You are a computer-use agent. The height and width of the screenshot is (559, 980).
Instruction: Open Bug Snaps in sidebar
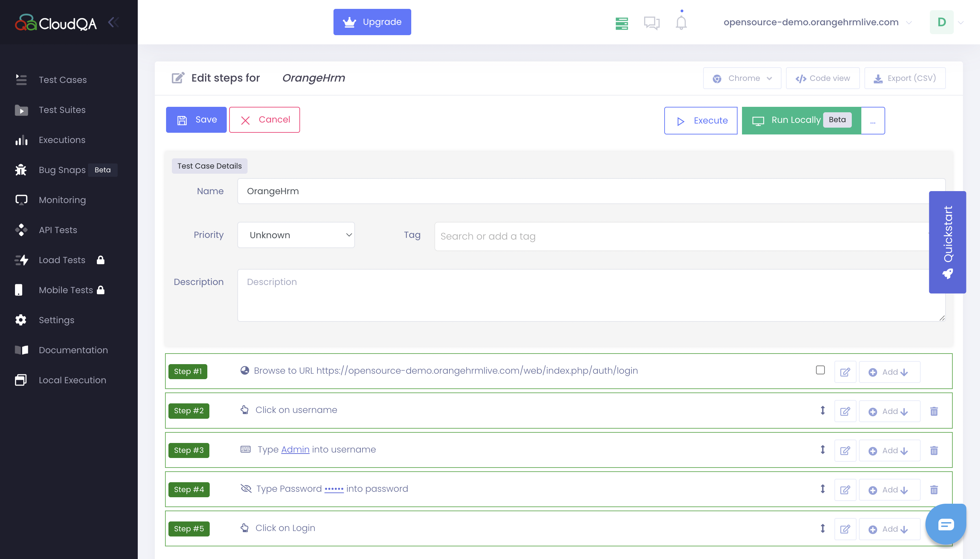[x=62, y=170]
